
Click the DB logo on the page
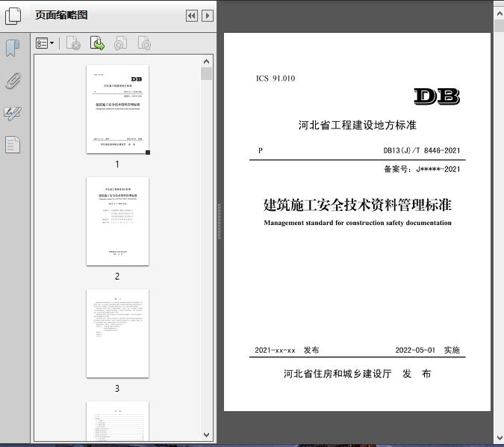437,96
